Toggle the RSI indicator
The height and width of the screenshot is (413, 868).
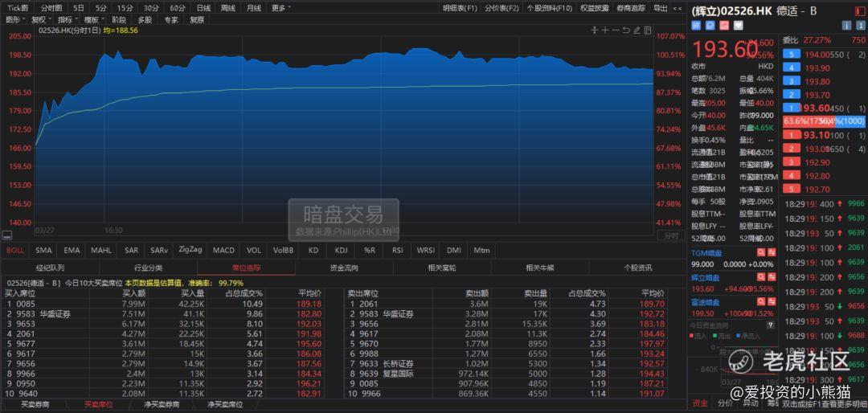pos(398,250)
